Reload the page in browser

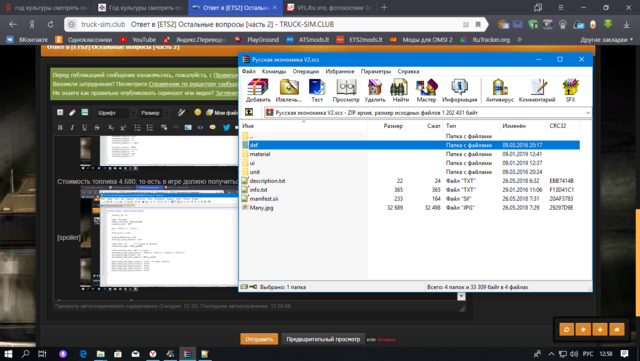50,25
